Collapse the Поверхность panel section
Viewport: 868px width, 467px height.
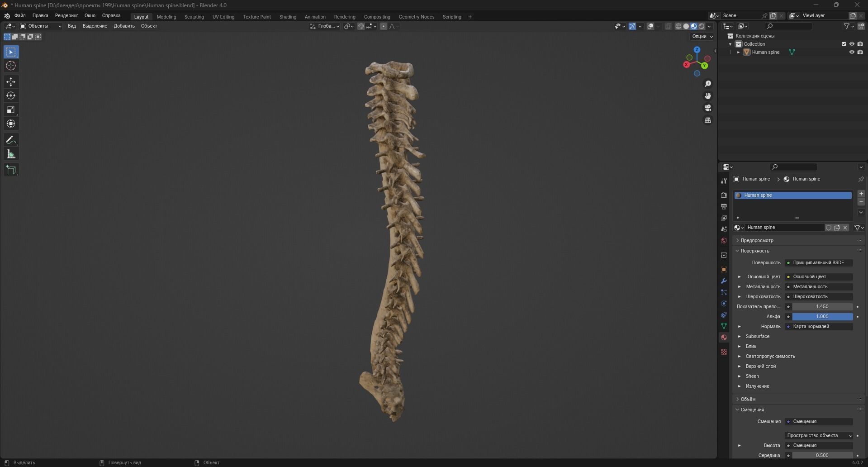click(738, 251)
